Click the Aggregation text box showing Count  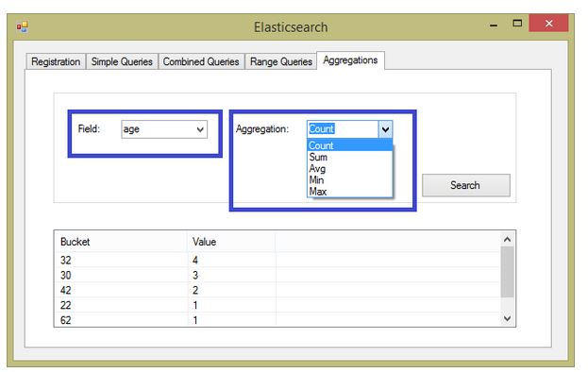tap(343, 129)
